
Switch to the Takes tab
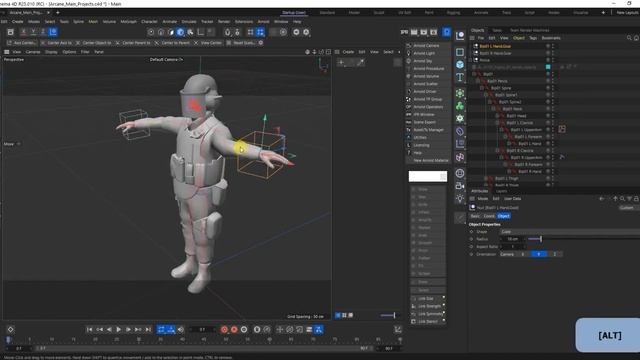[x=497, y=30]
